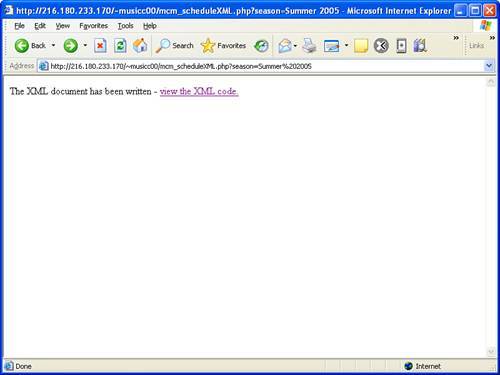Stop page loading with red X icon

tap(100, 46)
